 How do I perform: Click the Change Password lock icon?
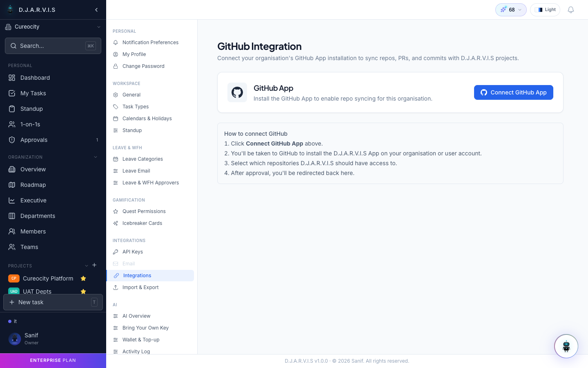tap(116, 66)
